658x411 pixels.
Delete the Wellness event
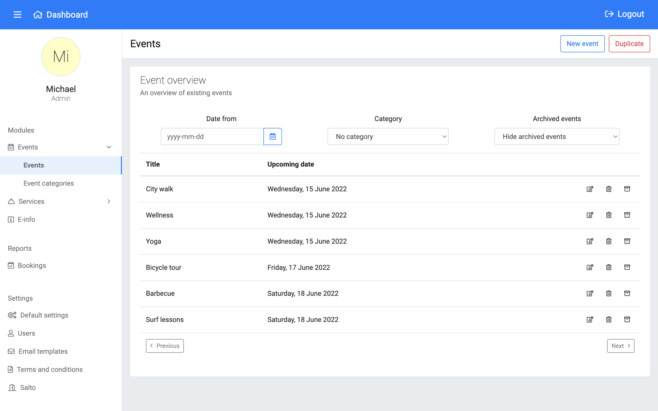608,215
